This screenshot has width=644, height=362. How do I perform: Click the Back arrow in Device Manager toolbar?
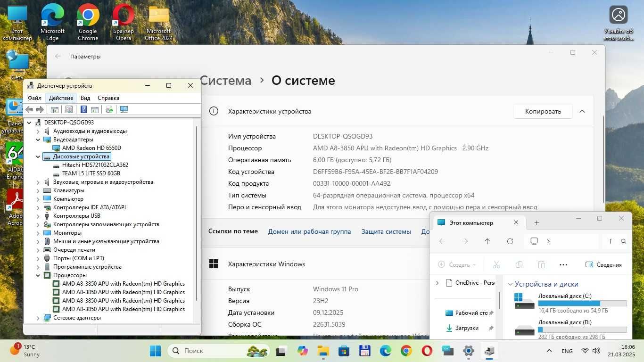point(29,109)
